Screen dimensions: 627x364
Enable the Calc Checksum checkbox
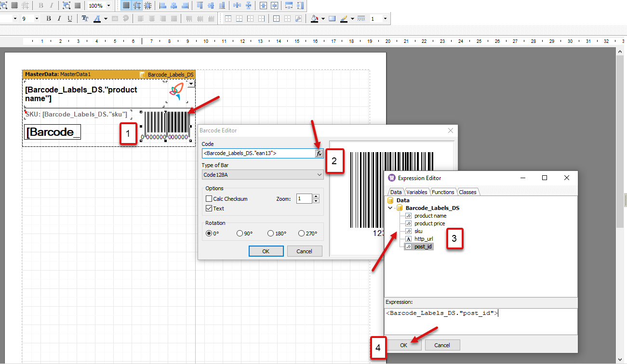click(x=209, y=199)
